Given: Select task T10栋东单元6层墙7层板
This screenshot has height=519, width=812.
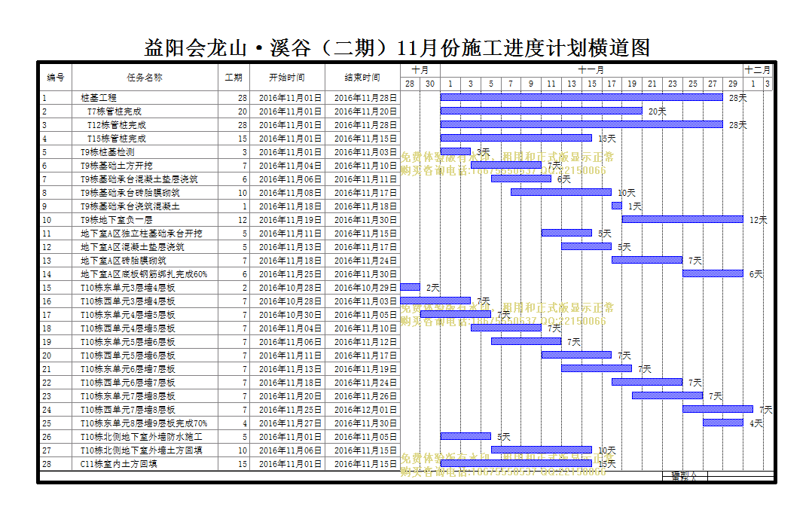Looking at the screenshot, I should point(127,369).
